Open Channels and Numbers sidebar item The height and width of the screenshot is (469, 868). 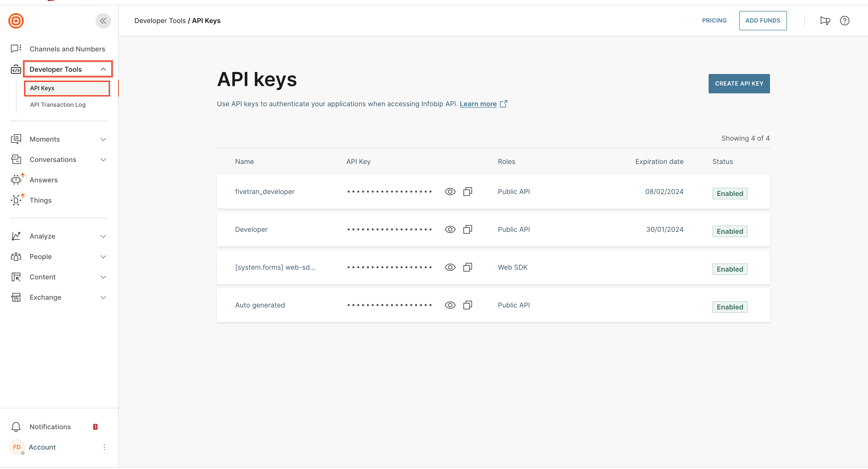[x=67, y=49]
